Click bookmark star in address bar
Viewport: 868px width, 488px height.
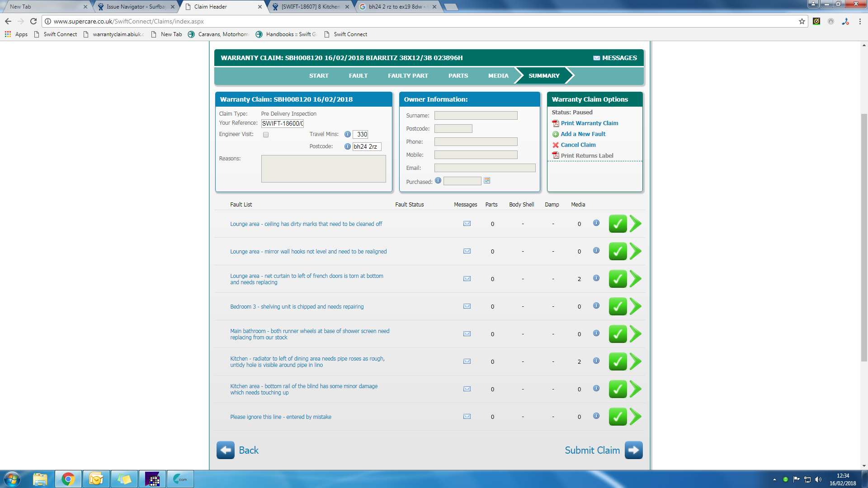[802, 21]
